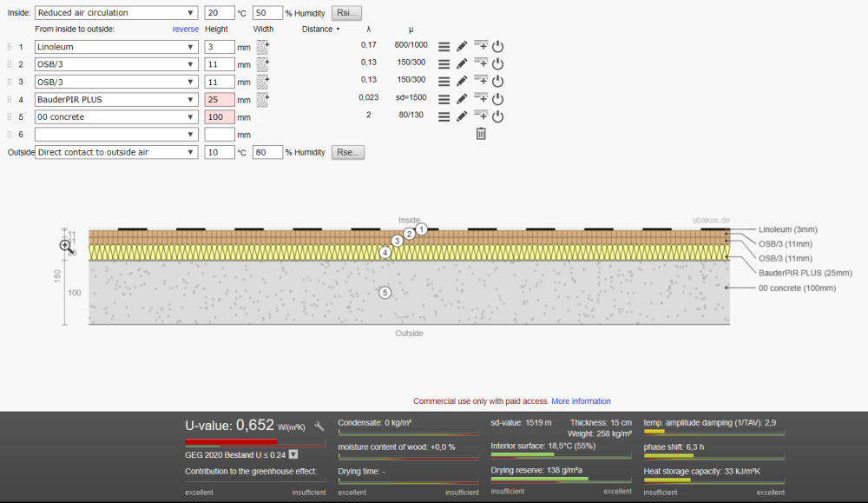Insert a layer after row 3 OSB/3

[481, 80]
